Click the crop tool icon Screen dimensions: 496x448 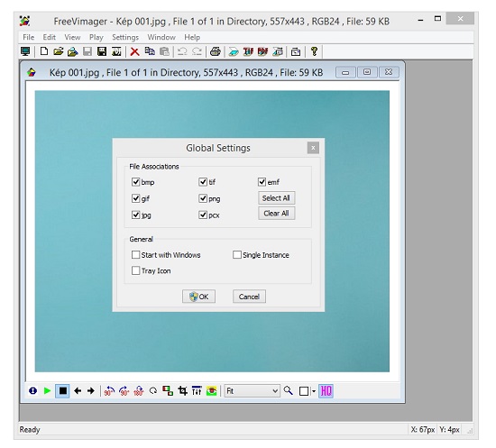pyautogui.click(x=182, y=391)
